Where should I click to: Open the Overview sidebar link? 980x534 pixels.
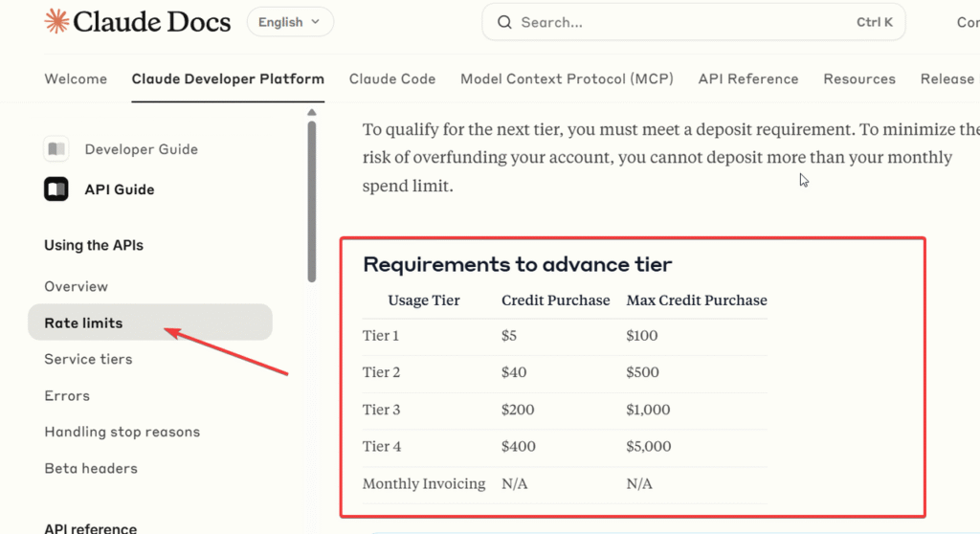tap(77, 286)
